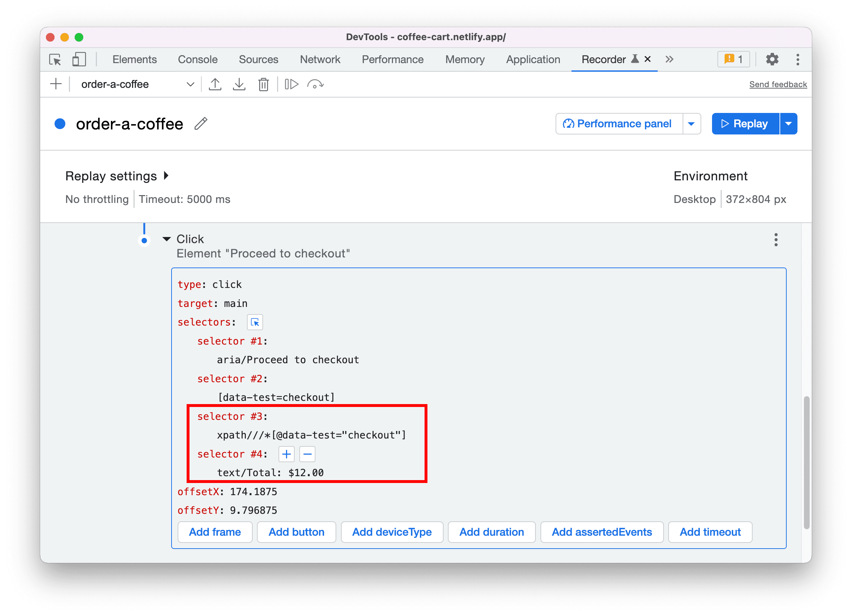Click the delete recording icon
Viewport: 852px width, 616px height.
point(263,84)
